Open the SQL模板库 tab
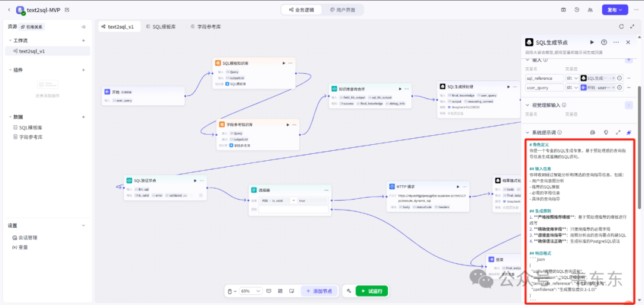 (161, 27)
